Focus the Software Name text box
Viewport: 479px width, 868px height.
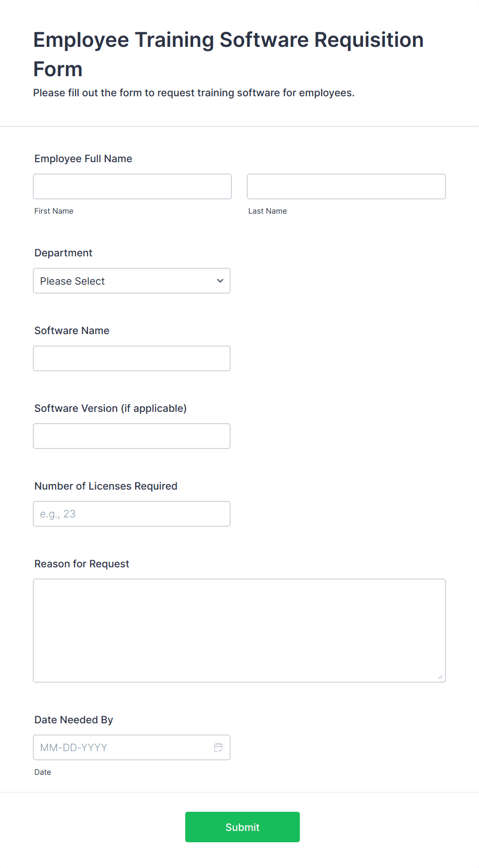pyautogui.click(x=132, y=358)
